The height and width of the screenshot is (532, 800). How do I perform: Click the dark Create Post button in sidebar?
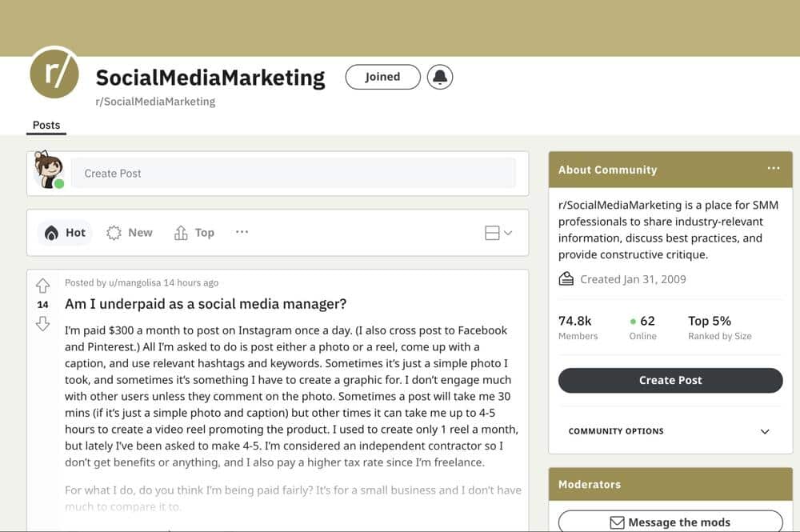tap(670, 380)
